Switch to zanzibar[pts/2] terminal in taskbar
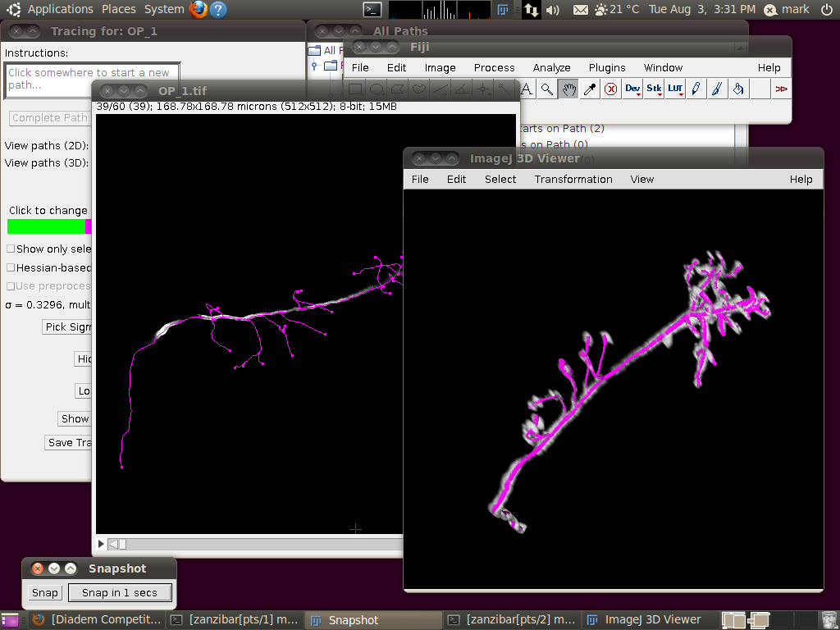The image size is (840, 630). [512, 620]
